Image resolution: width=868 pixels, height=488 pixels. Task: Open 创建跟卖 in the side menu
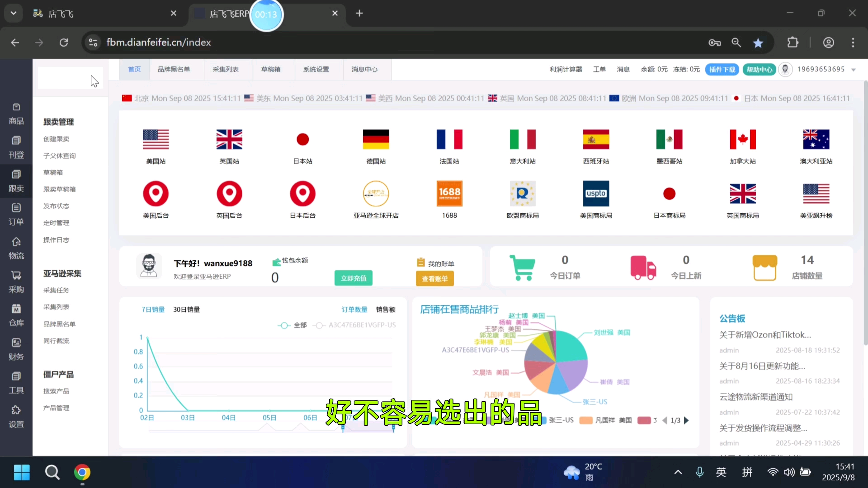click(56, 139)
